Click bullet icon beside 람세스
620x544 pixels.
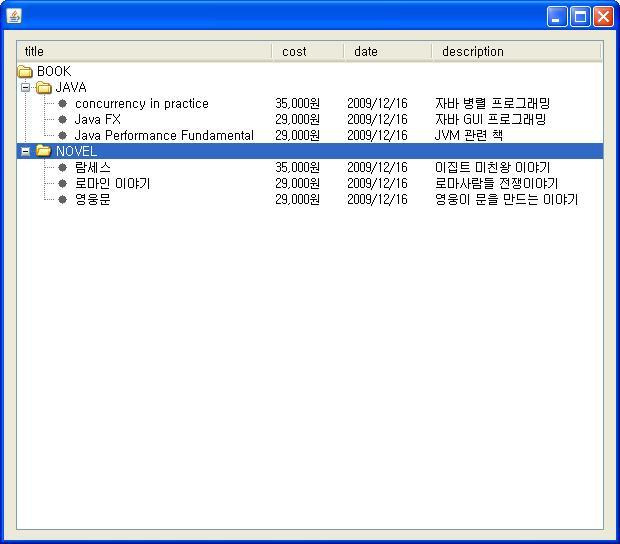[x=62, y=168]
